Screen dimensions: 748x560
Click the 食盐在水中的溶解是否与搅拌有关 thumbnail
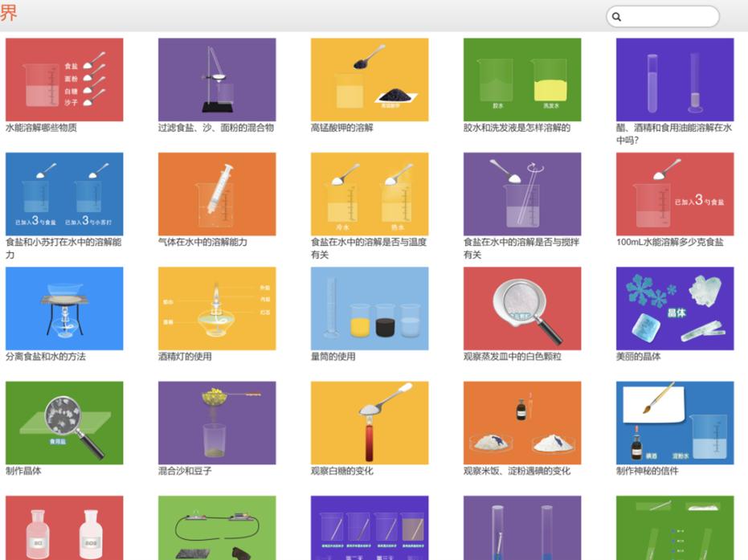522,194
